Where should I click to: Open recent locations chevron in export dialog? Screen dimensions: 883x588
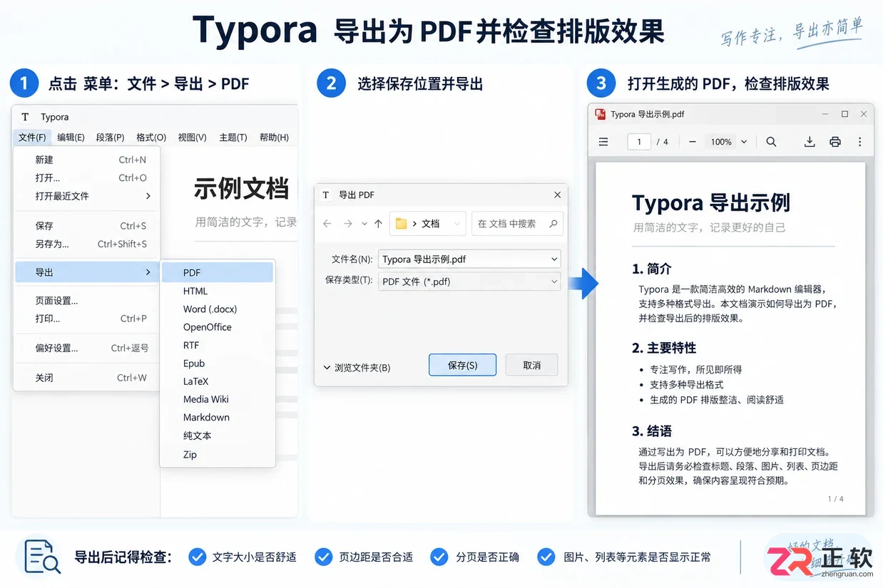click(x=364, y=224)
